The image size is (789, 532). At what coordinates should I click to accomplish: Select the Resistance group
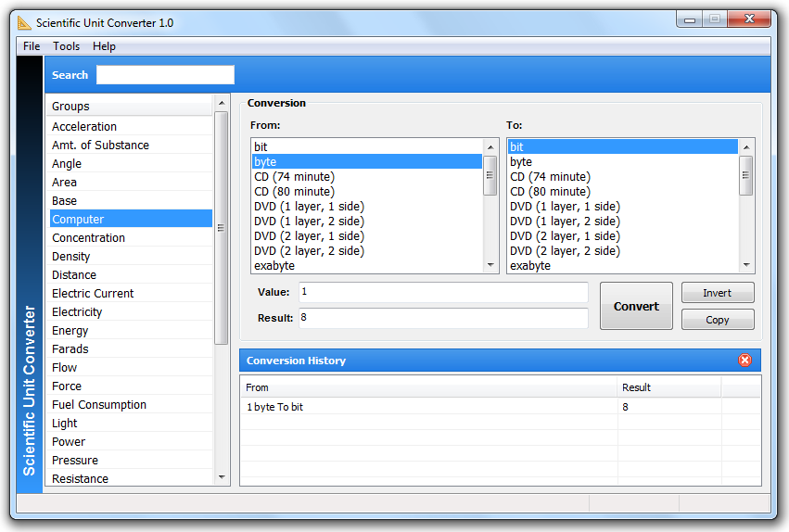click(x=131, y=478)
